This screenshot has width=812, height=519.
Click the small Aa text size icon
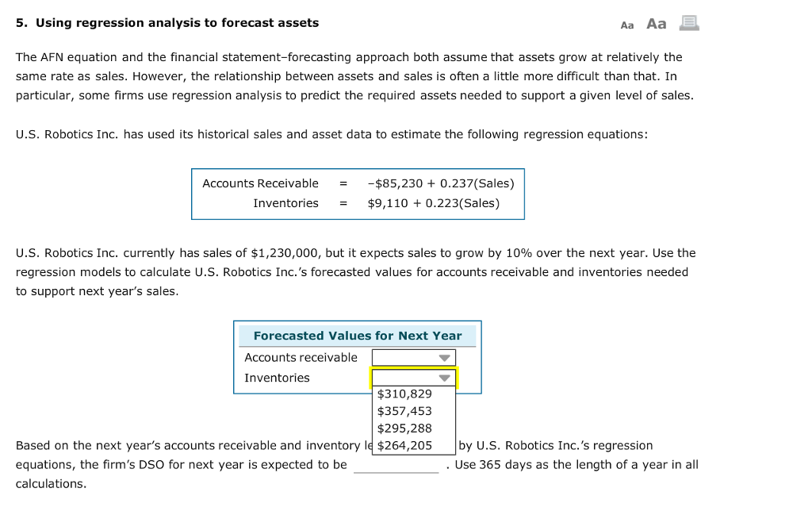(626, 24)
